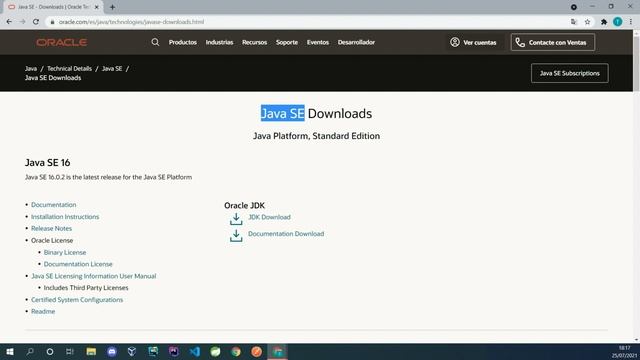640x360 pixels.
Task: Open the Productos menu
Action: click(x=182, y=42)
